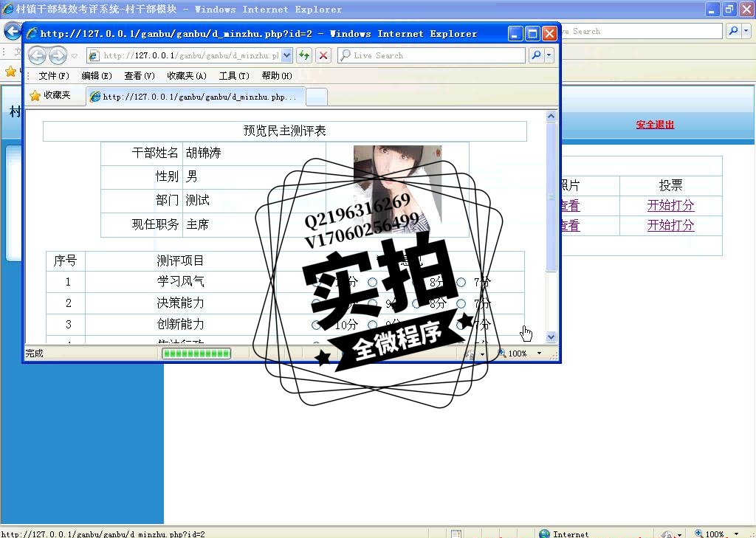Image resolution: width=756 pixels, height=538 pixels.
Task: Click the popup scrollbar's up arrow
Action: [551, 116]
